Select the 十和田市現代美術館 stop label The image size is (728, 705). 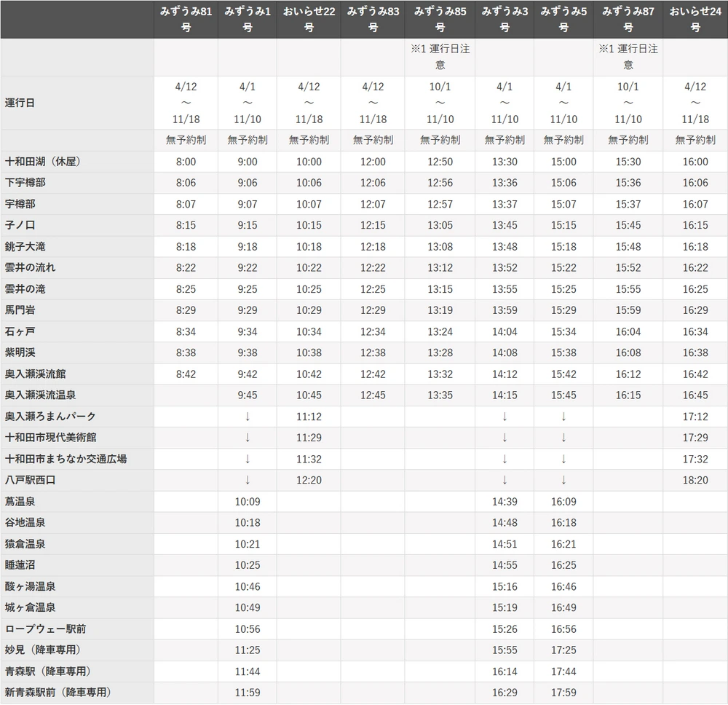[x=51, y=438]
